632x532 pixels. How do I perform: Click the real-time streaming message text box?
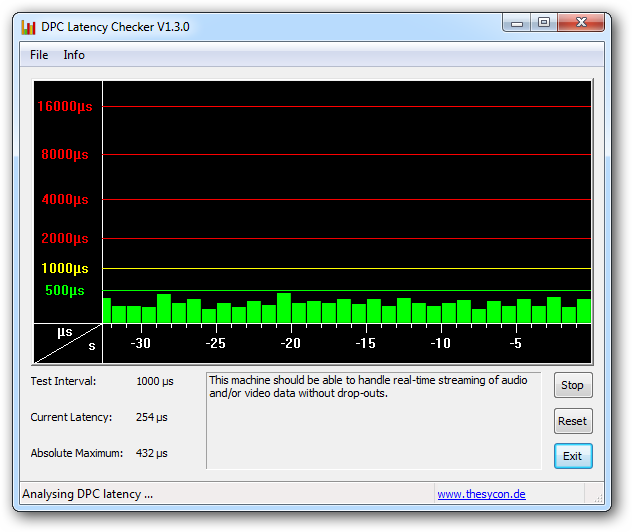[x=374, y=421]
